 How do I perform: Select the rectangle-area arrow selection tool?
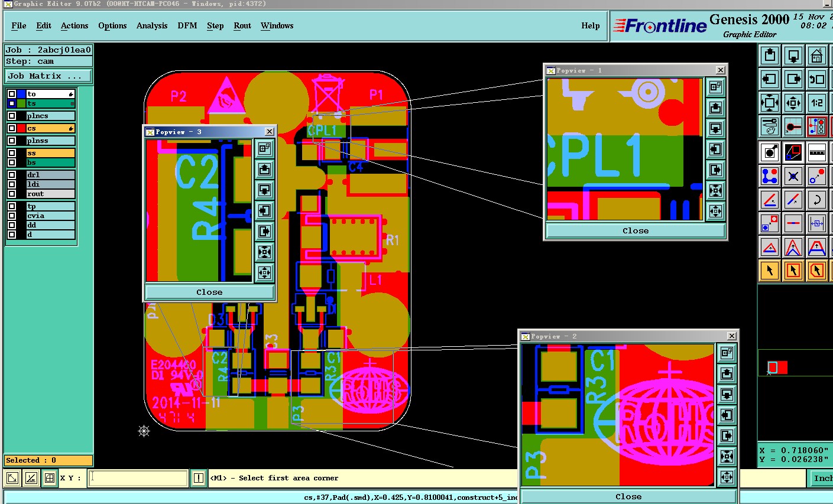pyautogui.click(x=793, y=271)
